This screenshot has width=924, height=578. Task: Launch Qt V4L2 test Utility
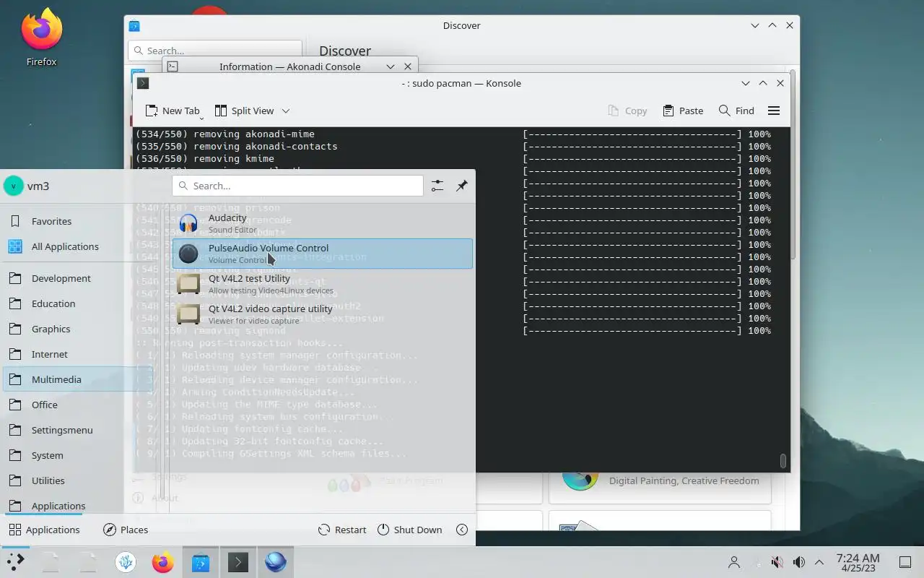click(x=322, y=284)
